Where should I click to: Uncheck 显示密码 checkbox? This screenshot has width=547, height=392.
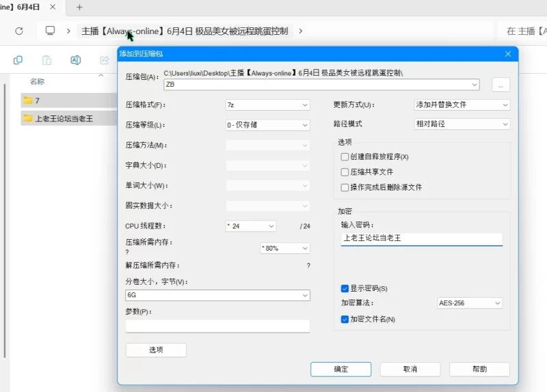coord(345,288)
